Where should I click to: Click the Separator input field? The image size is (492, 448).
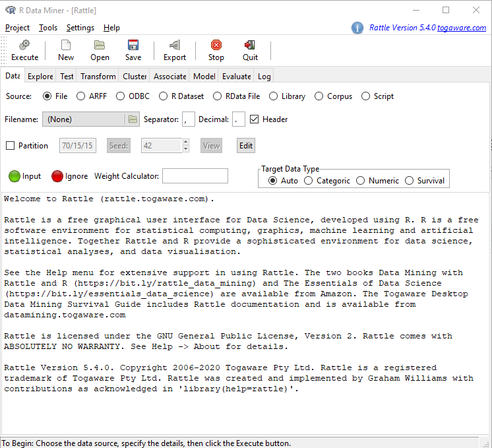pos(189,119)
